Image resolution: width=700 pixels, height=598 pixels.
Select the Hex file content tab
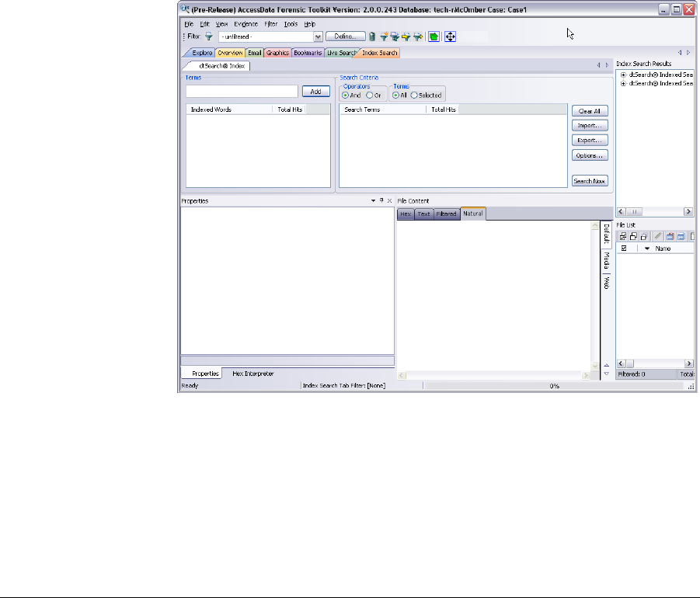point(406,214)
